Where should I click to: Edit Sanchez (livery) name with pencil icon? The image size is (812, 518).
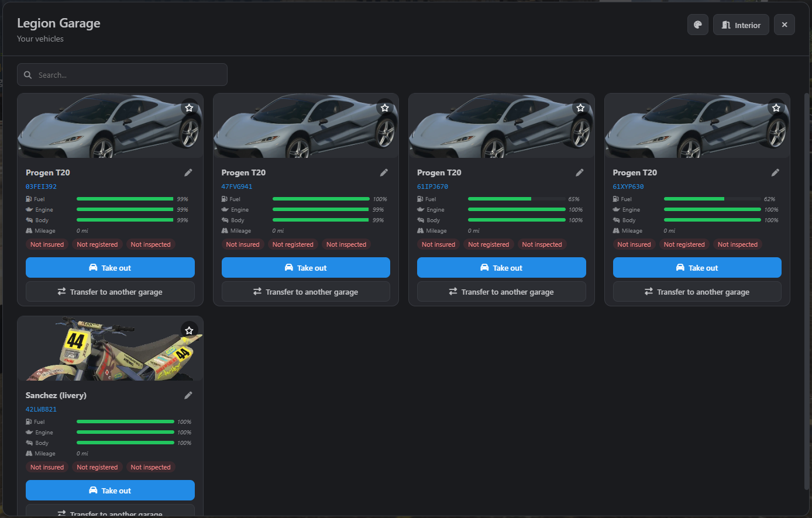[188, 395]
